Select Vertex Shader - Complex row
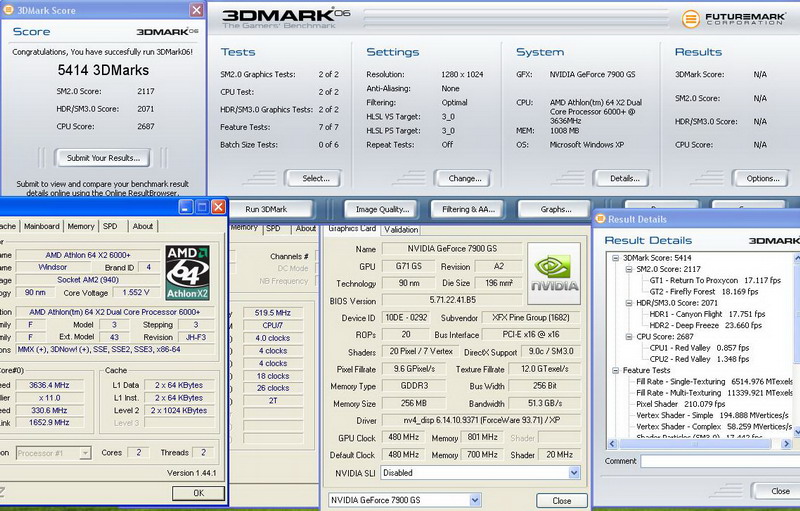The width and height of the screenshot is (800, 511). [x=714, y=426]
